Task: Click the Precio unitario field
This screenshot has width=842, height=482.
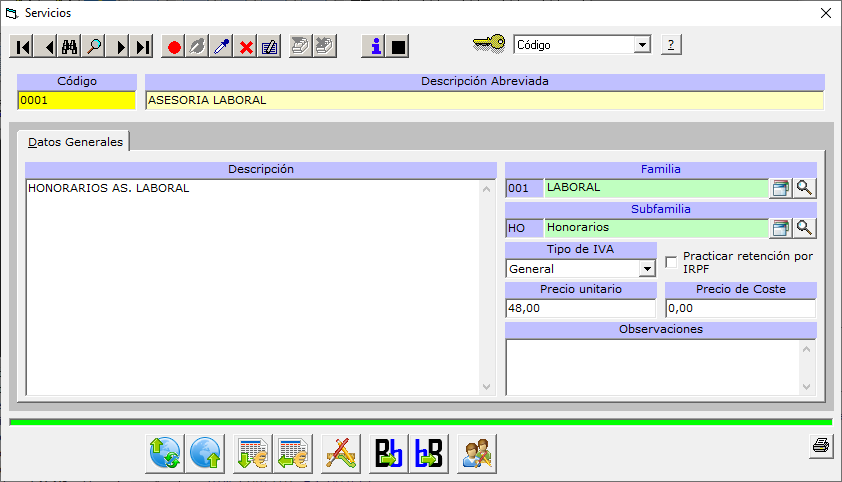Action: (x=580, y=309)
